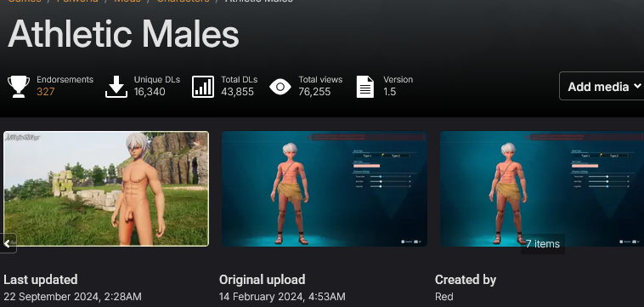Click the Version document icon
This screenshot has width=644, height=307.
tap(365, 86)
